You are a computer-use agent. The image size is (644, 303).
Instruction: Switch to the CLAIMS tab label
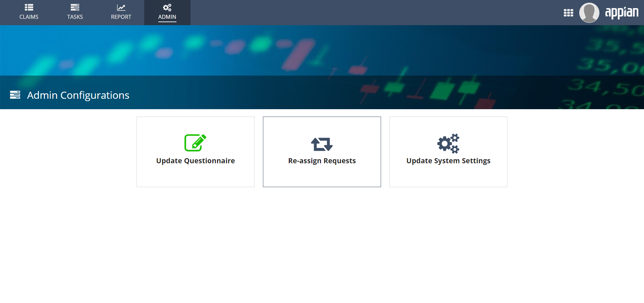point(29,17)
